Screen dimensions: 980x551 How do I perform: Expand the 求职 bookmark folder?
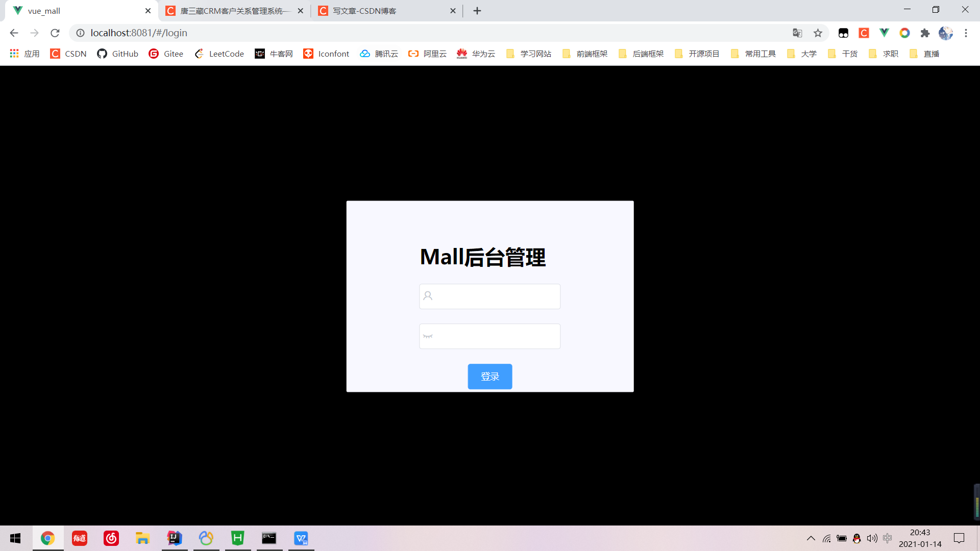(883, 54)
